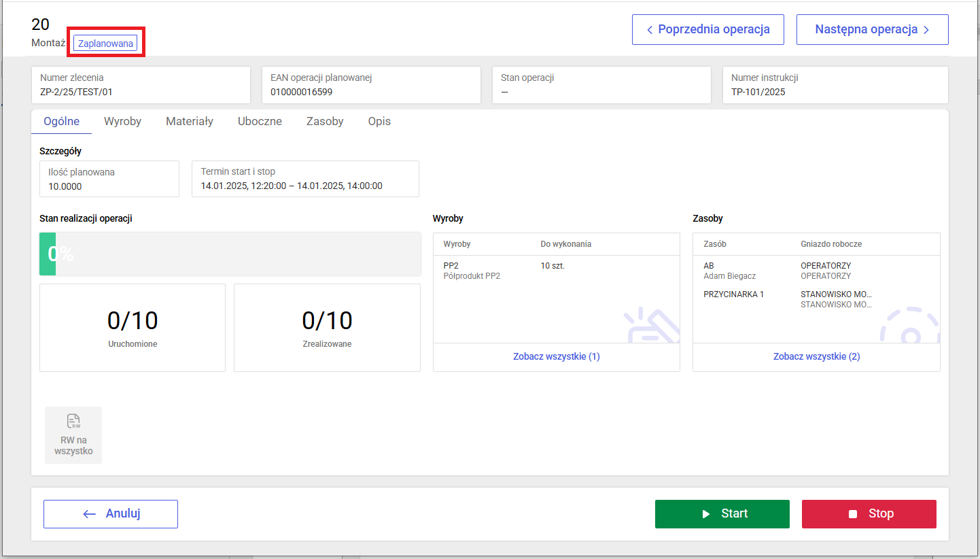Click the operation number 20 title
980x559 pixels.
pos(41,24)
